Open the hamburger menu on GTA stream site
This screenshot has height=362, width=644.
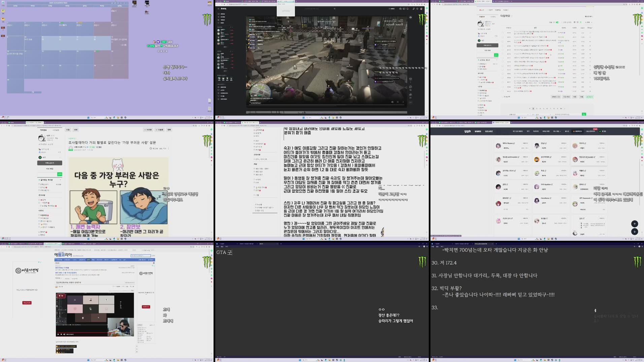pos(218,9)
